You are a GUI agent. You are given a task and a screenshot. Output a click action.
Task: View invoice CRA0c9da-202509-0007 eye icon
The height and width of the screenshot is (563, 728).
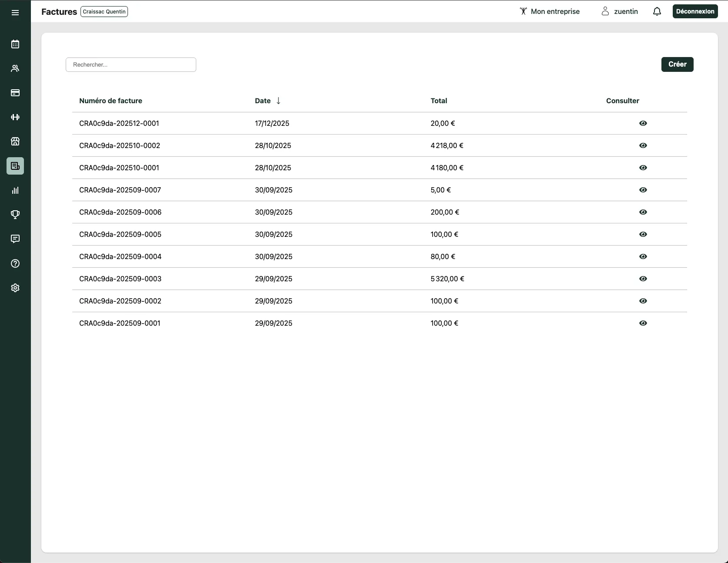click(x=643, y=190)
